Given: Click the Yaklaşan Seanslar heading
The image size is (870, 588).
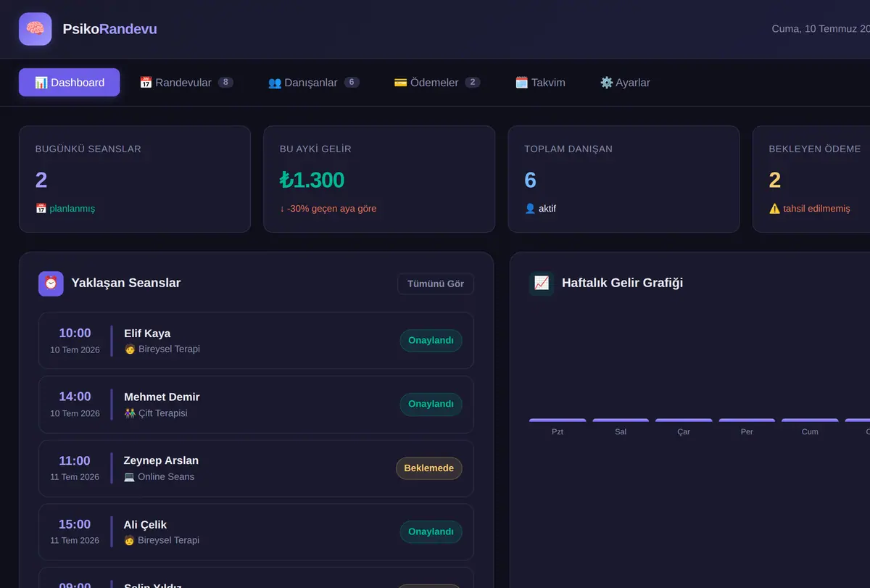Looking at the screenshot, I should (126, 283).
